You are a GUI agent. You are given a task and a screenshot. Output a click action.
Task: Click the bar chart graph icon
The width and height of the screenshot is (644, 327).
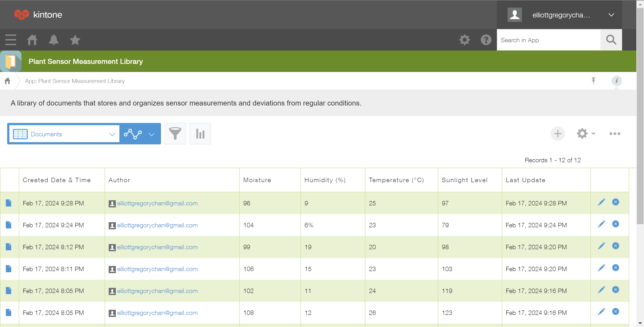pyautogui.click(x=200, y=134)
